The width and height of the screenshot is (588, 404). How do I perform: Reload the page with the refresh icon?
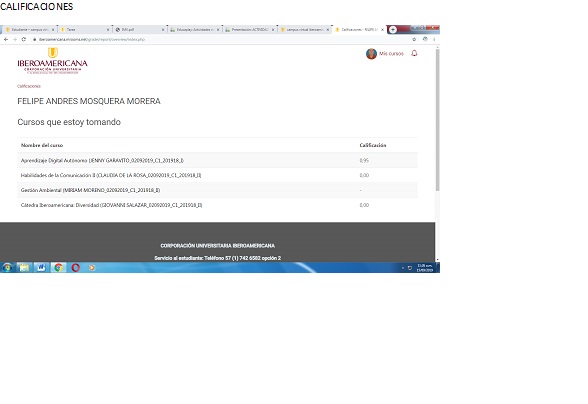[x=24, y=39]
